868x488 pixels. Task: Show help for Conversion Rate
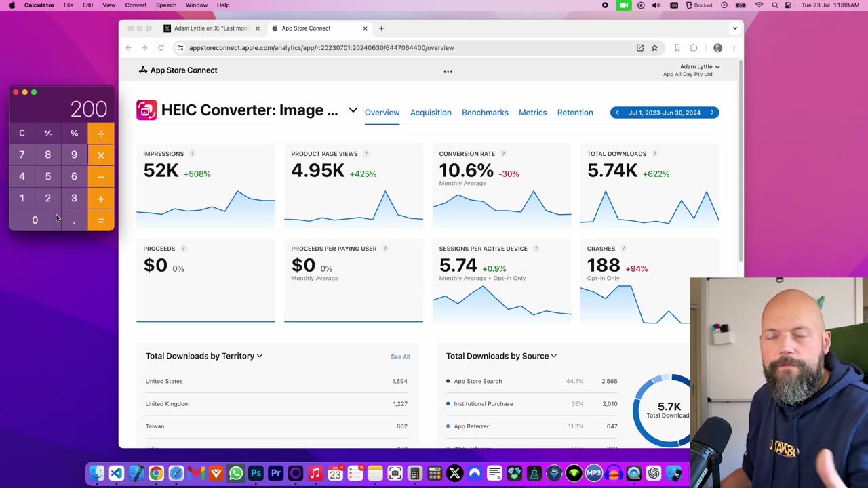(x=503, y=154)
